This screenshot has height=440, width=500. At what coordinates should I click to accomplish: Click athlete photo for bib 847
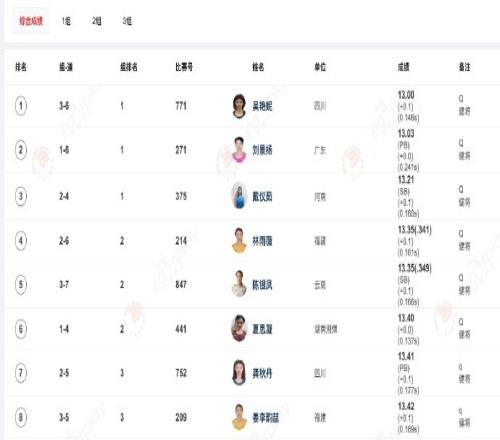click(x=239, y=284)
